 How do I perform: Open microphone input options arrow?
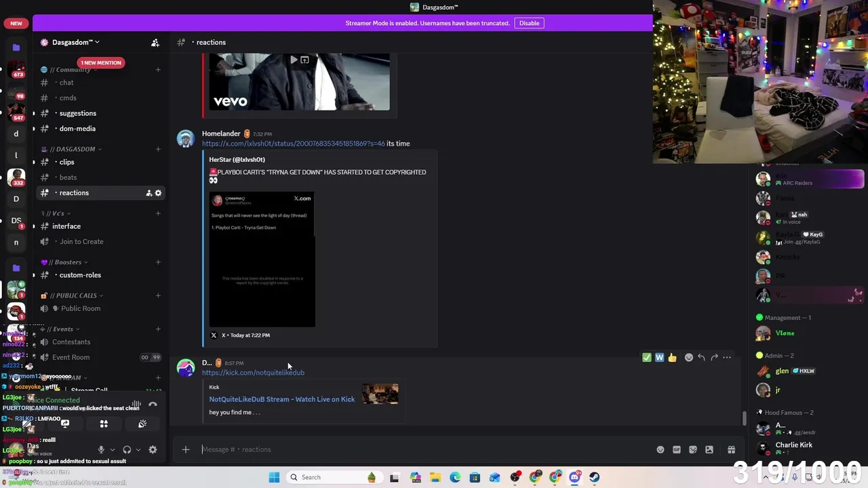(112, 449)
